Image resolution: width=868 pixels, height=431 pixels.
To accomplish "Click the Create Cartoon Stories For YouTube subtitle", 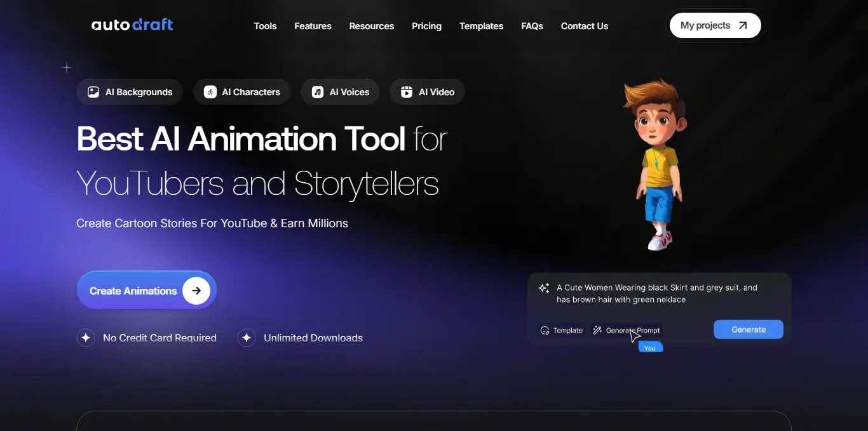I will (x=212, y=223).
